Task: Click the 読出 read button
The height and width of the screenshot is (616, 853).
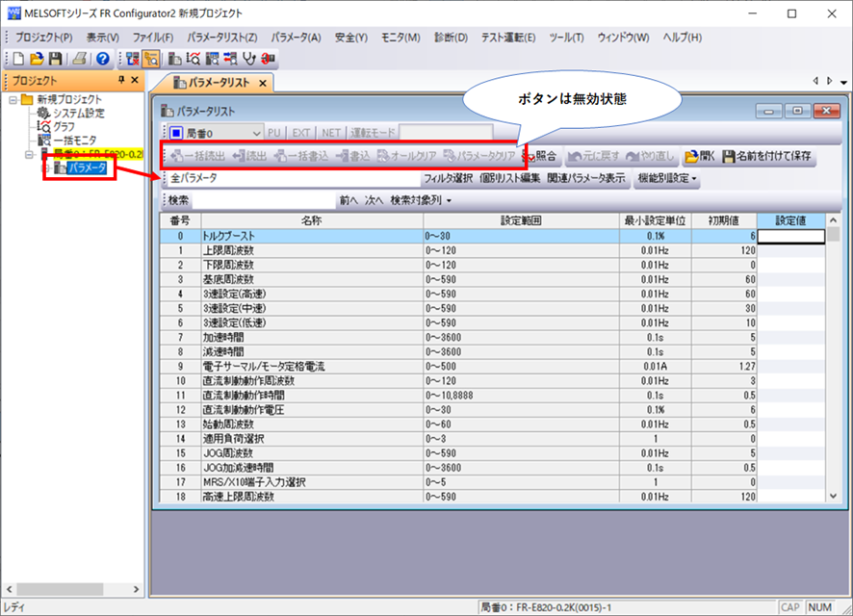Action: click(249, 157)
